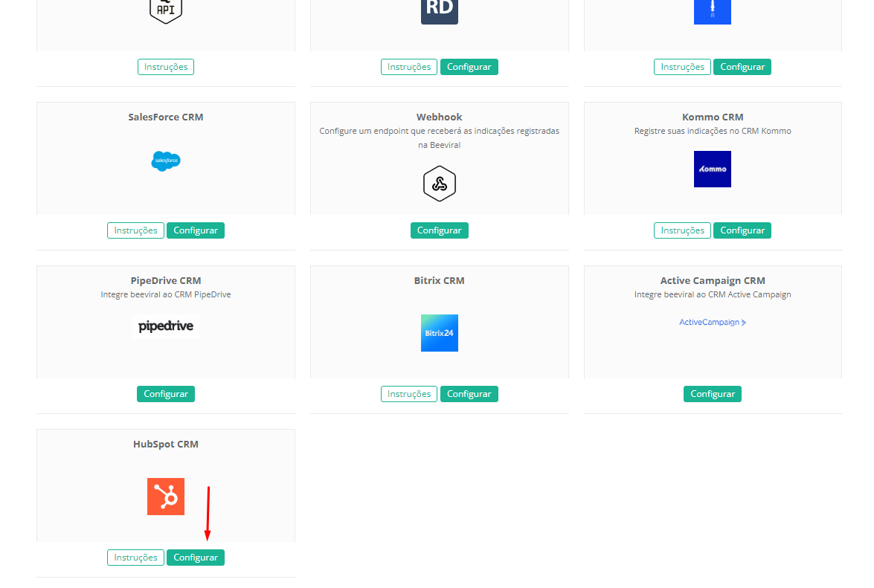Click the Bitrix CRM title
The image size is (874, 588).
point(439,281)
